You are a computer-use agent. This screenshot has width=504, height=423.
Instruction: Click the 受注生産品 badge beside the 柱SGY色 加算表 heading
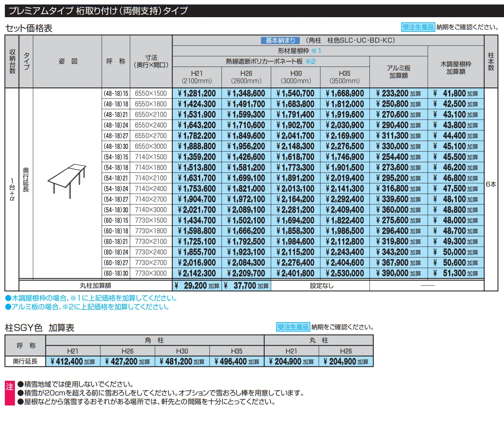point(293,327)
